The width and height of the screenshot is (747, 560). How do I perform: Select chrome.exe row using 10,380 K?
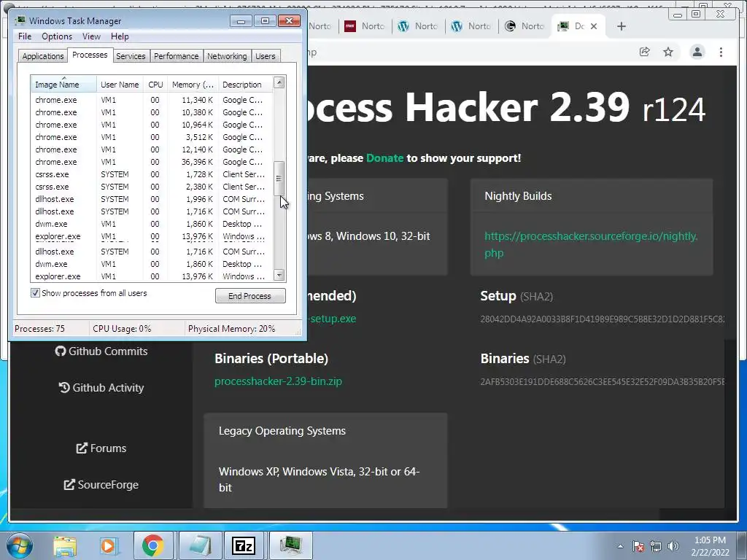pos(152,112)
